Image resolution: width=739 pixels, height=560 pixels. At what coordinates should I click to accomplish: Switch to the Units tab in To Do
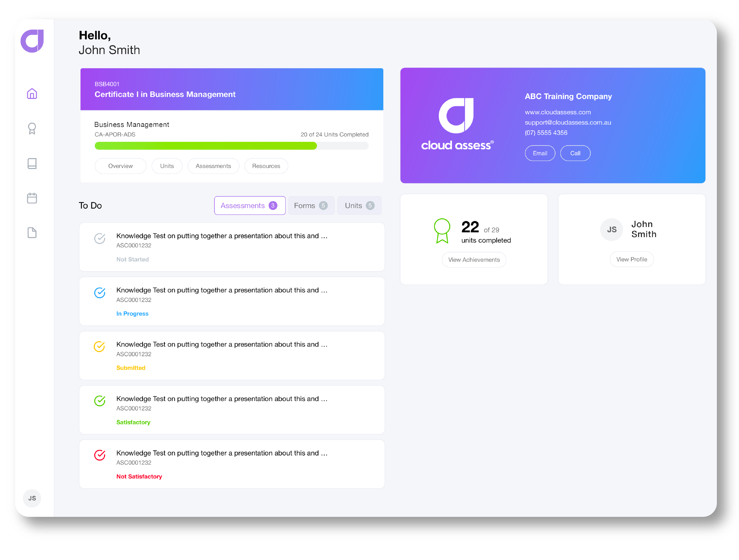[359, 206]
